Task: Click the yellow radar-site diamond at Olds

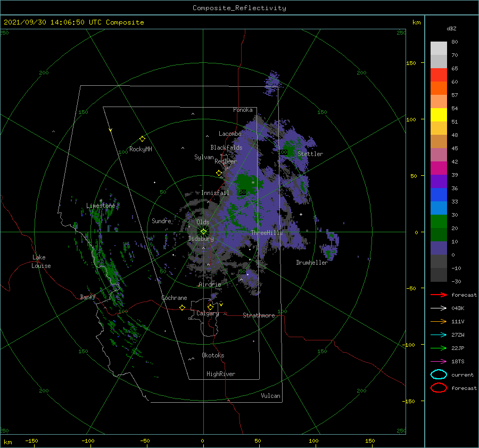Action: point(203,232)
